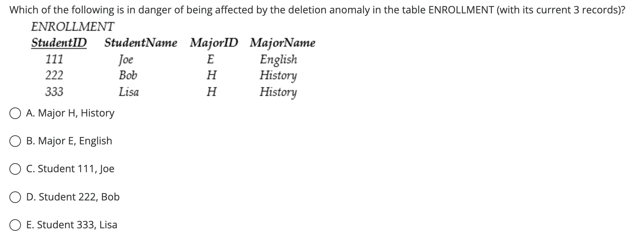The image size is (644, 233).
Task: Select the radio button for option C
Action: pyautogui.click(x=14, y=169)
